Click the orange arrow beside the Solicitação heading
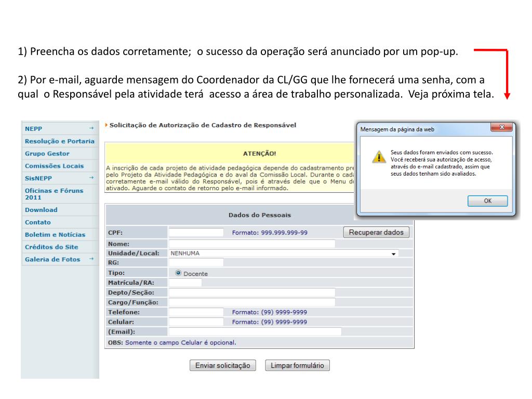This screenshot has height=399, width=532. click(x=106, y=125)
